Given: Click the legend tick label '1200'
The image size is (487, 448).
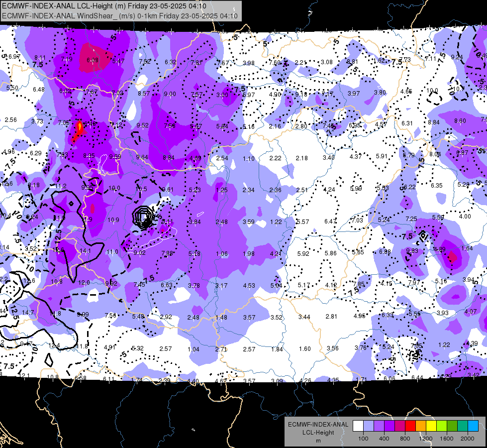Looking at the screenshot, I should (426, 439).
